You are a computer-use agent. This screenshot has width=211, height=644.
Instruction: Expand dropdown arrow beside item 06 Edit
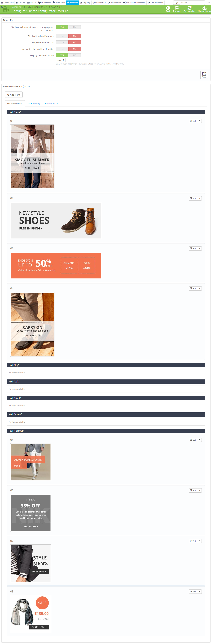pos(199,490)
